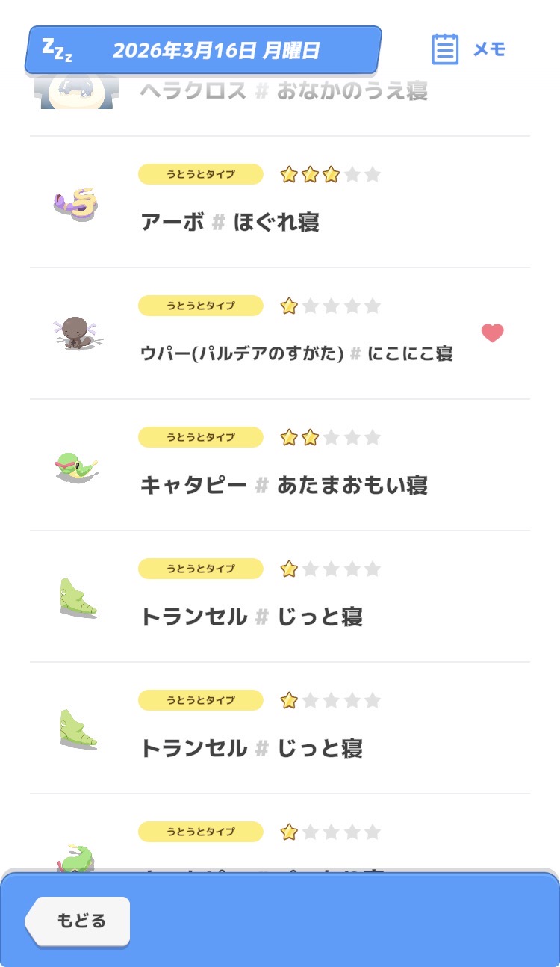
Task: Select the 2026年3月16日 月曜日 date banner
Action: pos(216,50)
